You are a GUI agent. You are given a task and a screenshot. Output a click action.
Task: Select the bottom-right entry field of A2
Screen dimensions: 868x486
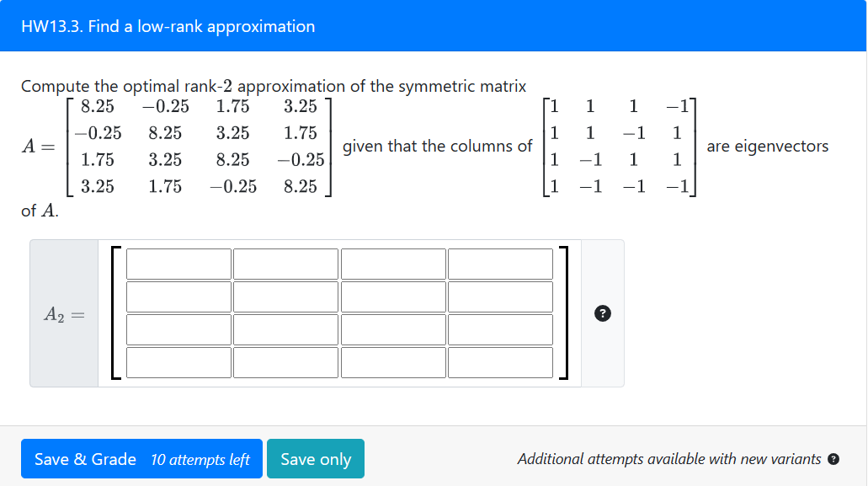tap(500, 361)
